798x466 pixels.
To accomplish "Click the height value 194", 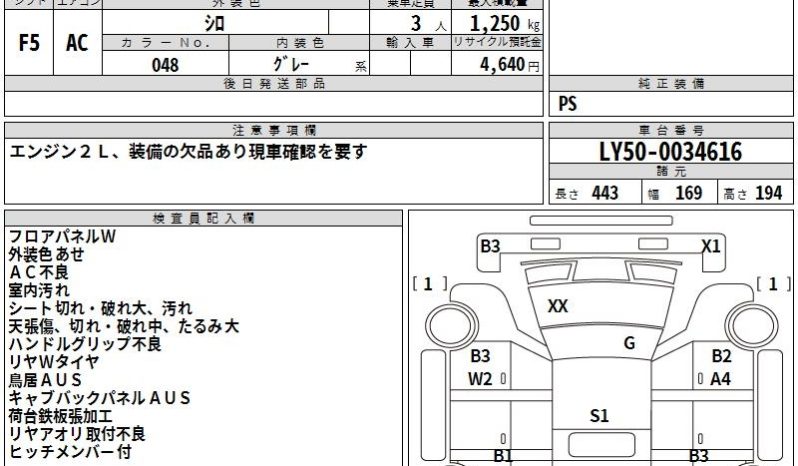I will click(x=768, y=193).
